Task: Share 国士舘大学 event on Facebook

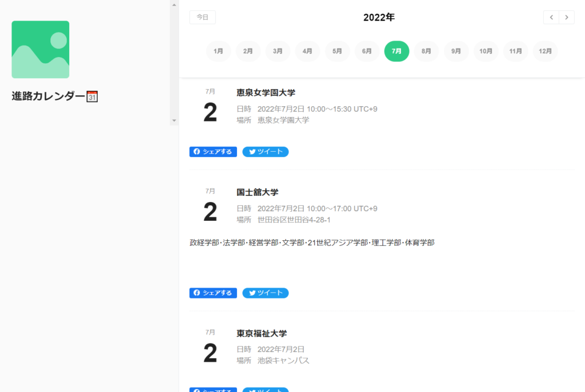Action: point(213,293)
